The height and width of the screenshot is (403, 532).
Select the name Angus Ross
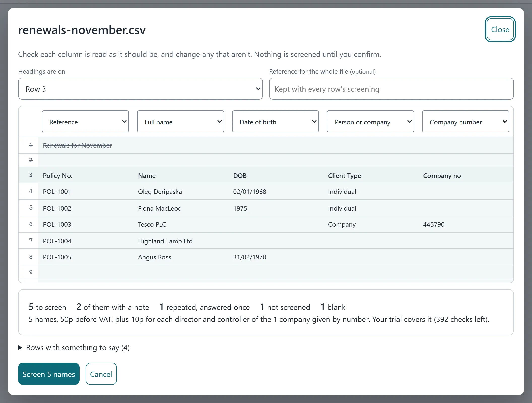154,257
